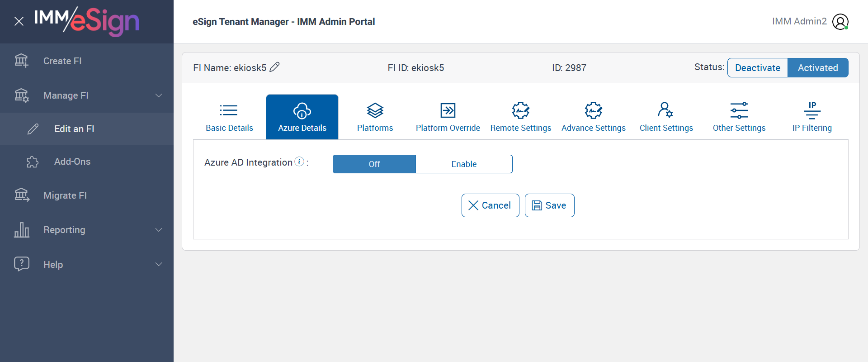Click the Remote Settings gear icon
This screenshot has width=868, height=362.
tap(521, 110)
